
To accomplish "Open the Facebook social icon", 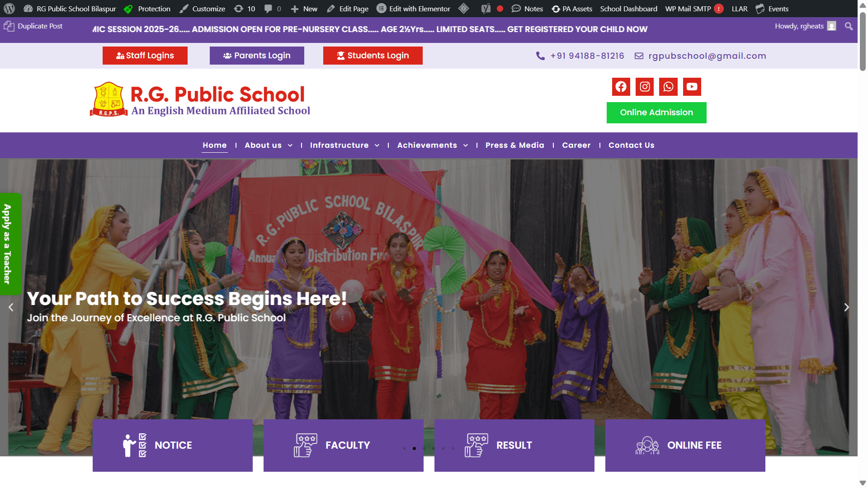I will click(621, 87).
